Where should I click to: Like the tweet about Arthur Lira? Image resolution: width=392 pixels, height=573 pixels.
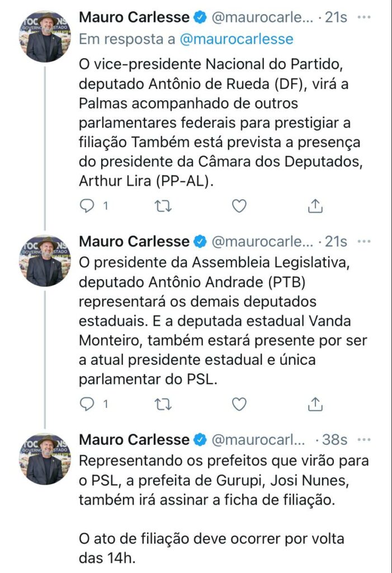[x=239, y=206]
